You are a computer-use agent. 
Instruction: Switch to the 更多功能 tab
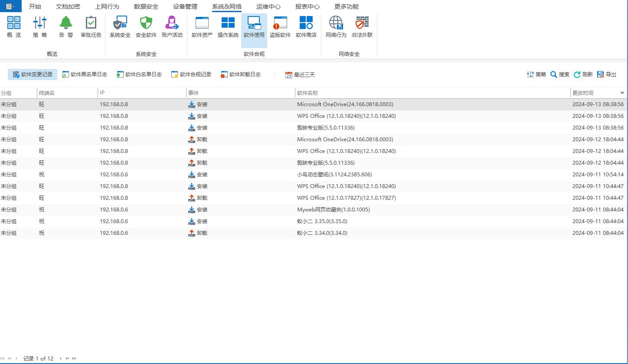click(347, 6)
